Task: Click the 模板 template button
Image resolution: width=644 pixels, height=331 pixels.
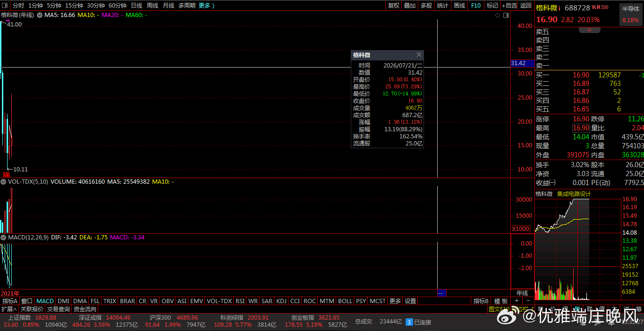Action: point(501,301)
